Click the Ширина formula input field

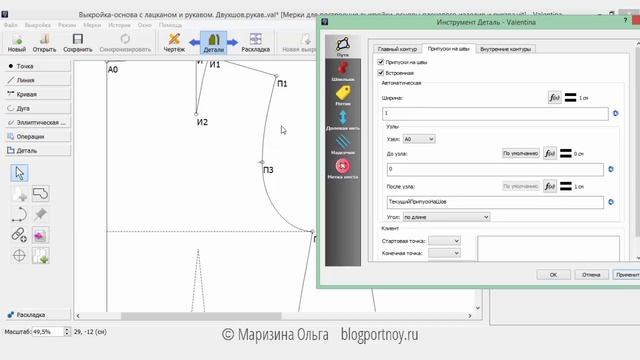click(x=495, y=113)
